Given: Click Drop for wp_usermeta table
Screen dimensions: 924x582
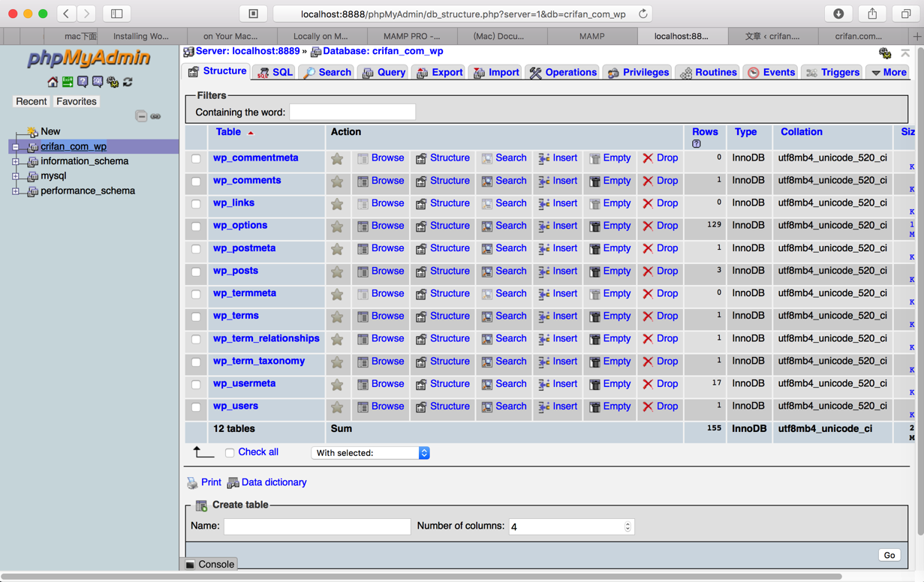Looking at the screenshot, I should click(660, 384).
